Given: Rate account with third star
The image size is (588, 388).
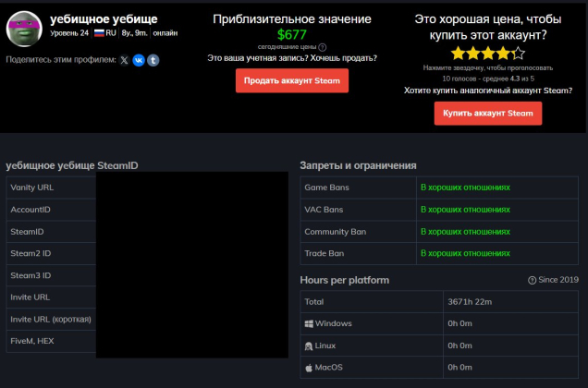Looking at the screenshot, I should tap(488, 54).
